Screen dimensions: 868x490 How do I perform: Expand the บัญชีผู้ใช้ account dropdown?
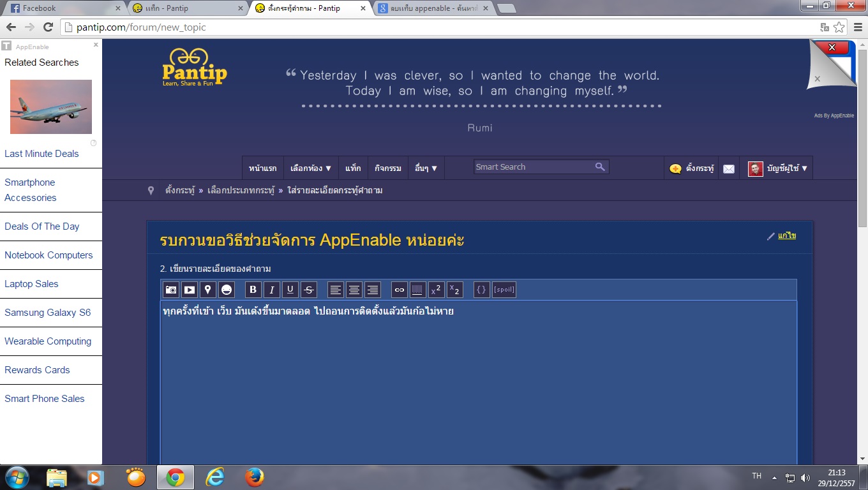pyautogui.click(x=777, y=168)
